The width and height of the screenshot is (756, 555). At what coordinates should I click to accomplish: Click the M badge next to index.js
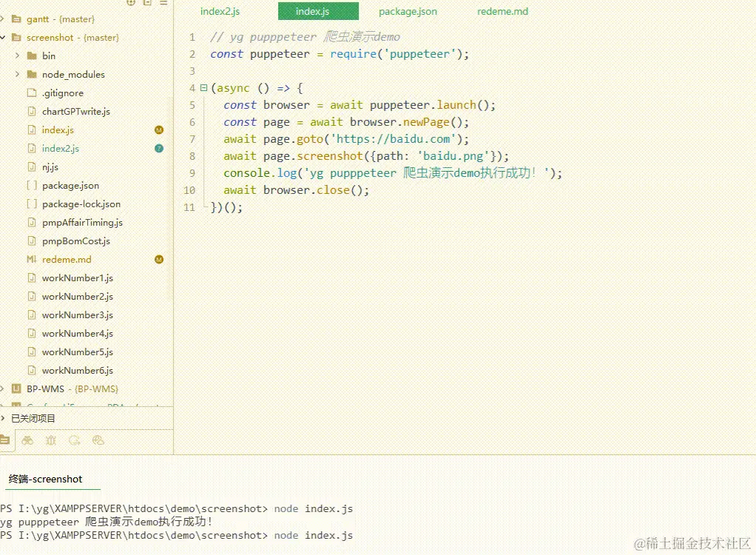click(158, 129)
